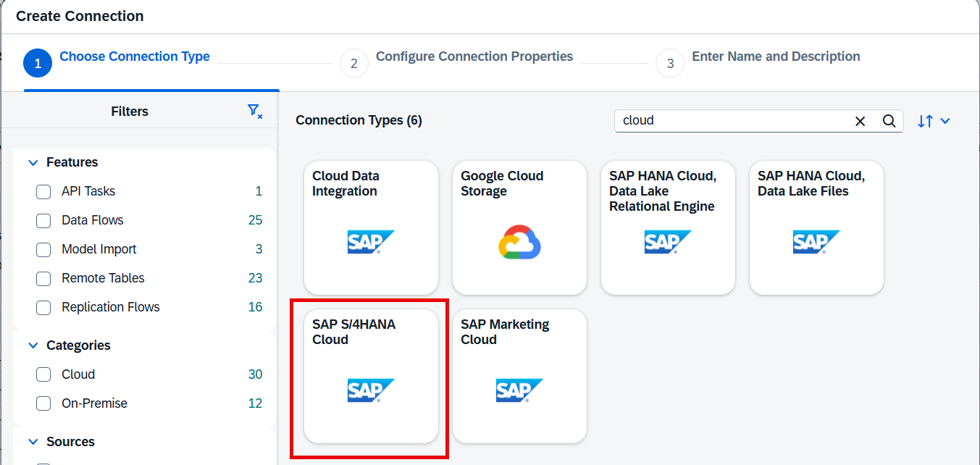The width and height of the screenshot is (980, 465).
Task: Collapse the Categories section
Action: point(33,345)
